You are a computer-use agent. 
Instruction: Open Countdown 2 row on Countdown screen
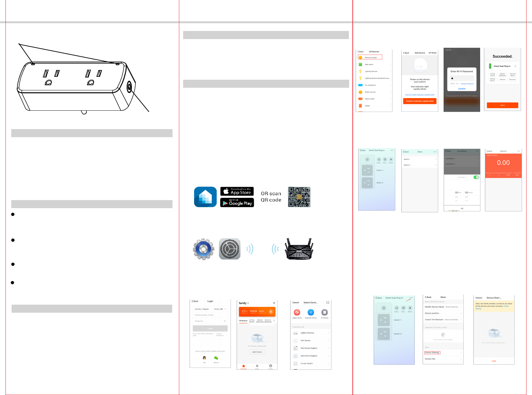tap(462, 164)
